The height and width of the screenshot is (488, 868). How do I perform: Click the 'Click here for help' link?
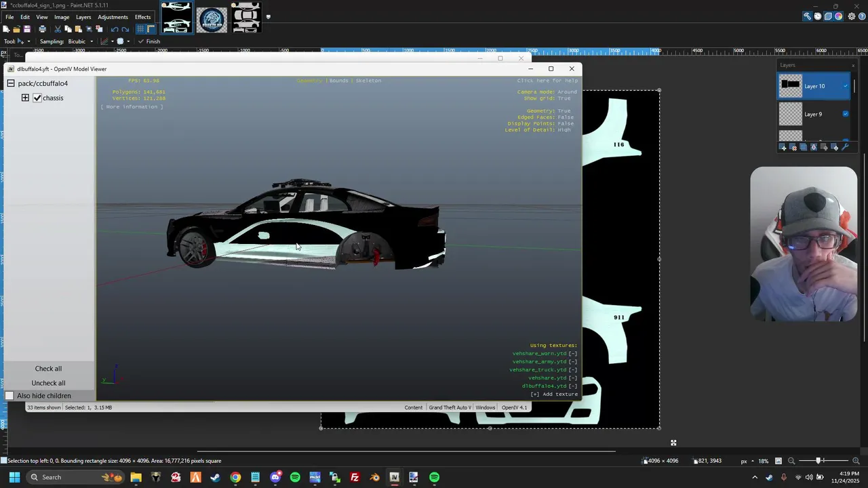547,81
